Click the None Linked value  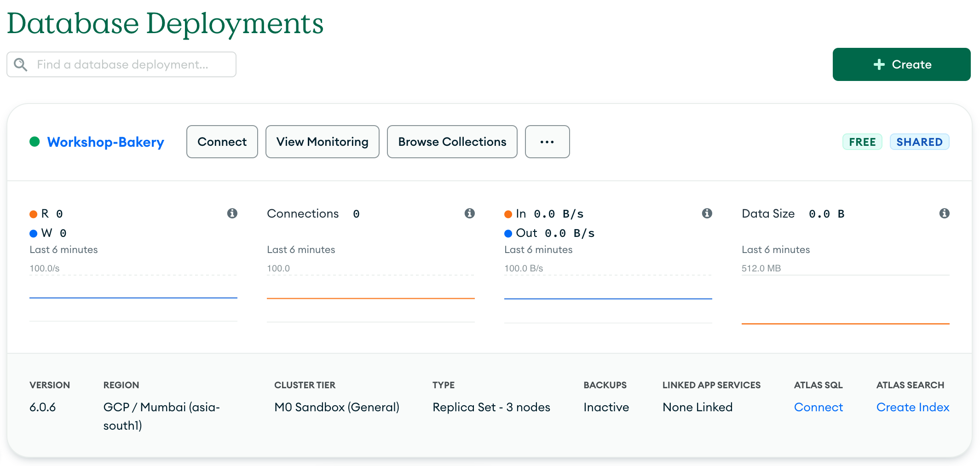click(x=698, y=407)
